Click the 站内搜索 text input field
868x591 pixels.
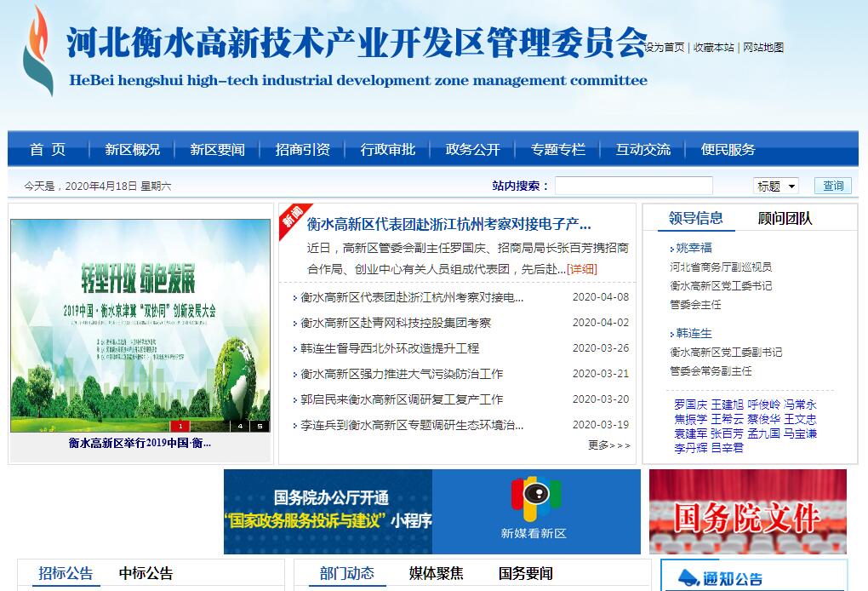click(622, 186)
